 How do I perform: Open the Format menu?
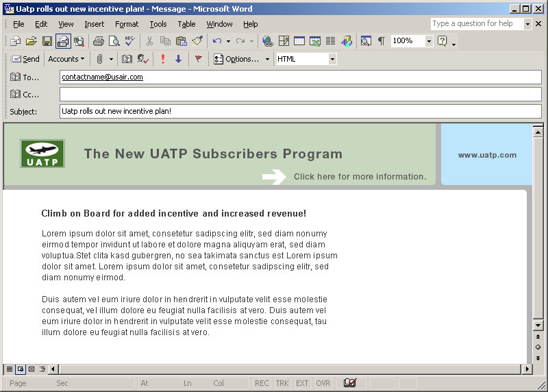coord(126,24)
